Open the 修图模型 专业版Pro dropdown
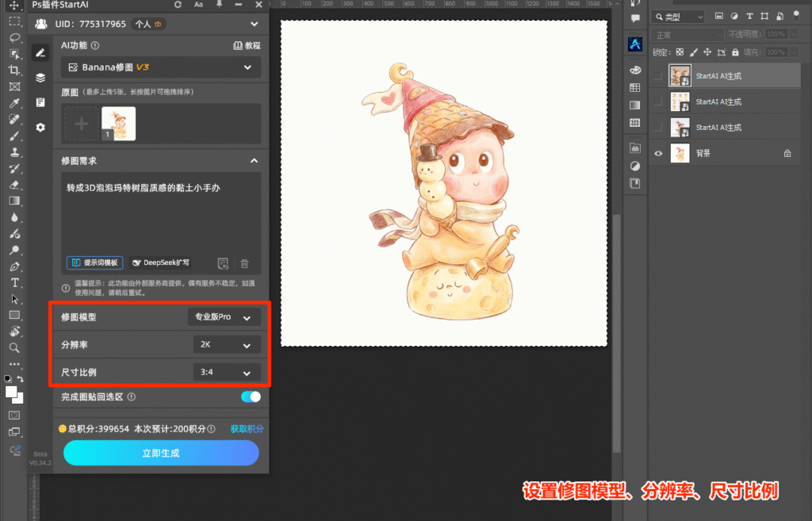812x521 pixels. pyautogui.click(x=224, y=317)
